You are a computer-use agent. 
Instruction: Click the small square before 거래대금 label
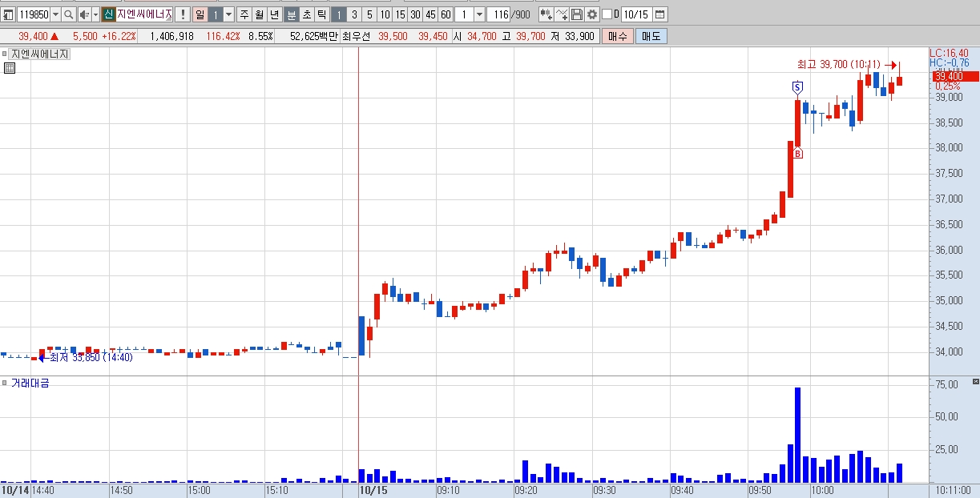click(4, 384)
